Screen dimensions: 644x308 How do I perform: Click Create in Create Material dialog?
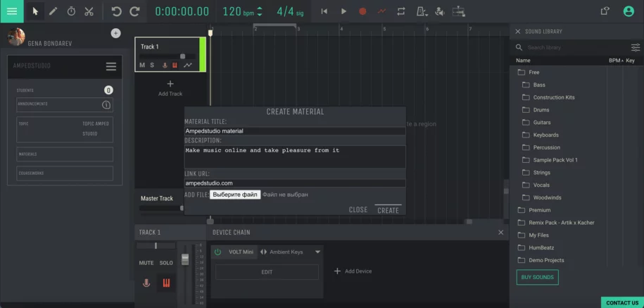pyautogui.click(x=388, y=210)
